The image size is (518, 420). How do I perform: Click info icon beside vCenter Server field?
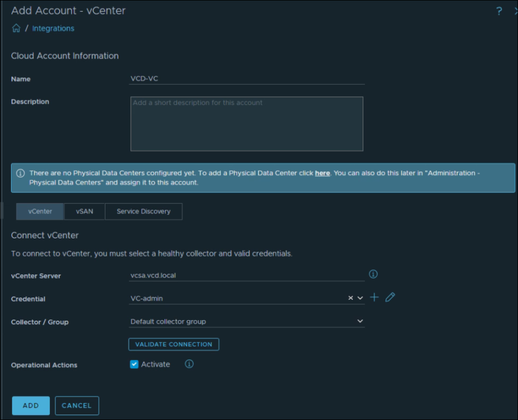[374, 274]
